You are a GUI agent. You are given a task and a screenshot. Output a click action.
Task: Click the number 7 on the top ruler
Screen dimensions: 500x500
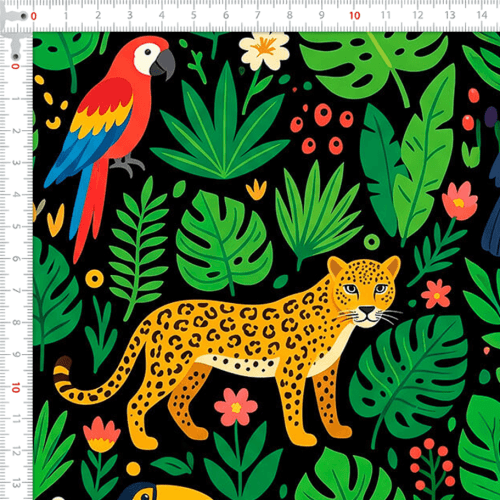[x=258, y=15]
